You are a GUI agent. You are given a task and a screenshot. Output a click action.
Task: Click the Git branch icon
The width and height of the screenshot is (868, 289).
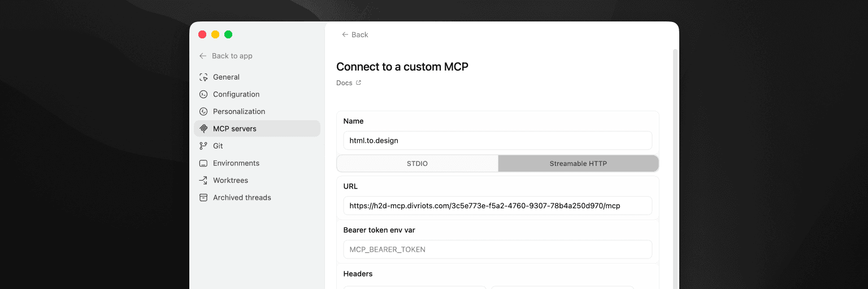[x=203, y=146]
